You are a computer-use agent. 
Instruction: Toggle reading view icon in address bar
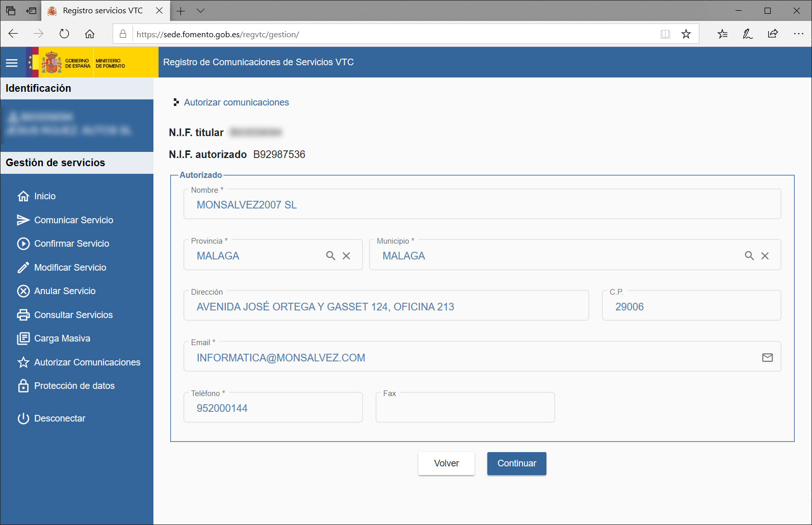coord(665,34)
